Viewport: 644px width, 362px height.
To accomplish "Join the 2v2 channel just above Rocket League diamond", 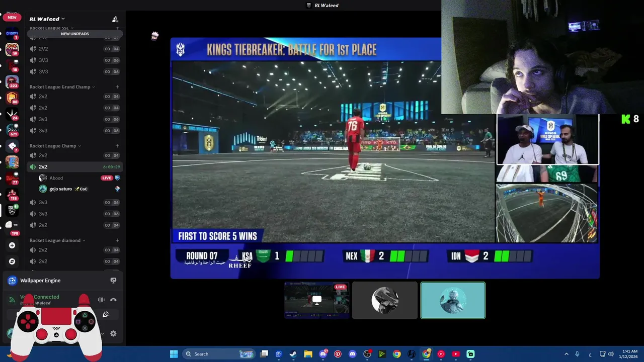I will 74,225.
